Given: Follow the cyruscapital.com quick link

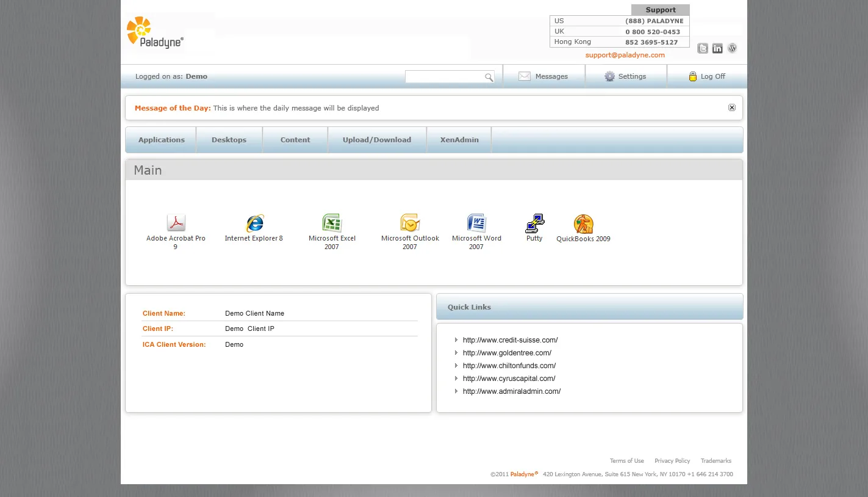Looking at the screenshot, I should tap(509, 379).
